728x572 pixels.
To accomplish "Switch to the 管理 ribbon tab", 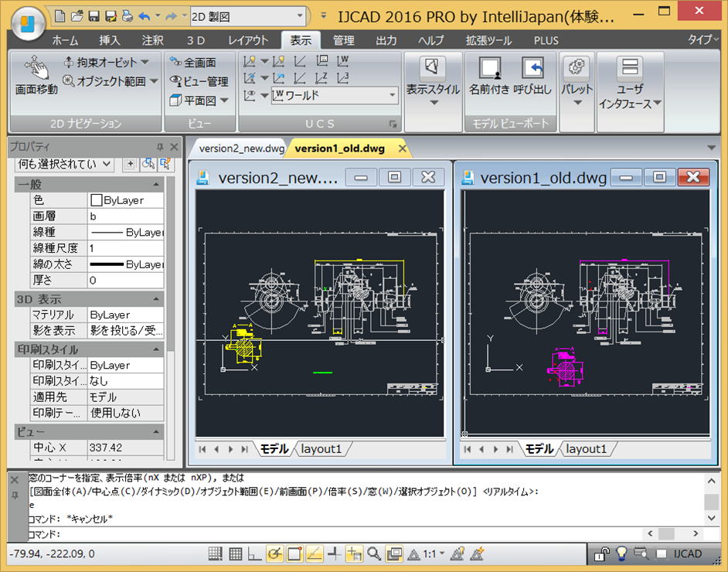I will (x=344, y=40).
